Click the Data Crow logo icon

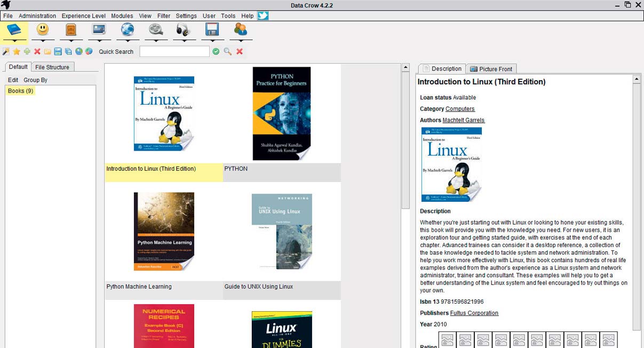[6, 5]
